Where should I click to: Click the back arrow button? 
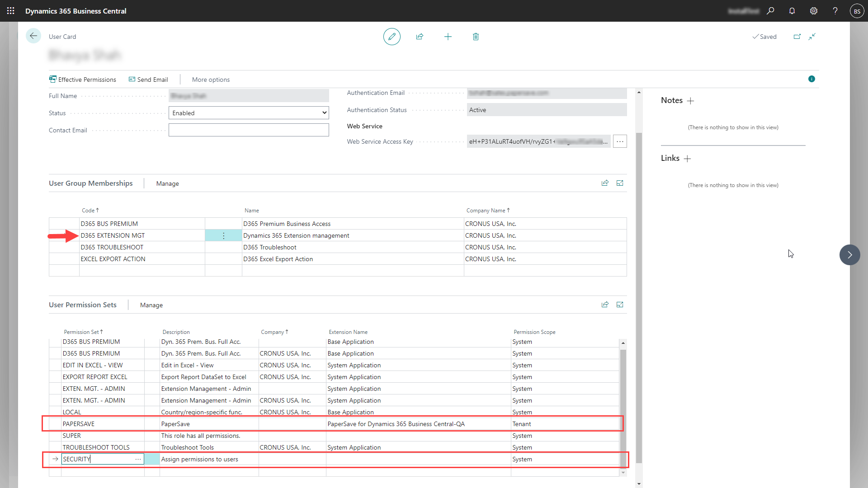(33, 36)
